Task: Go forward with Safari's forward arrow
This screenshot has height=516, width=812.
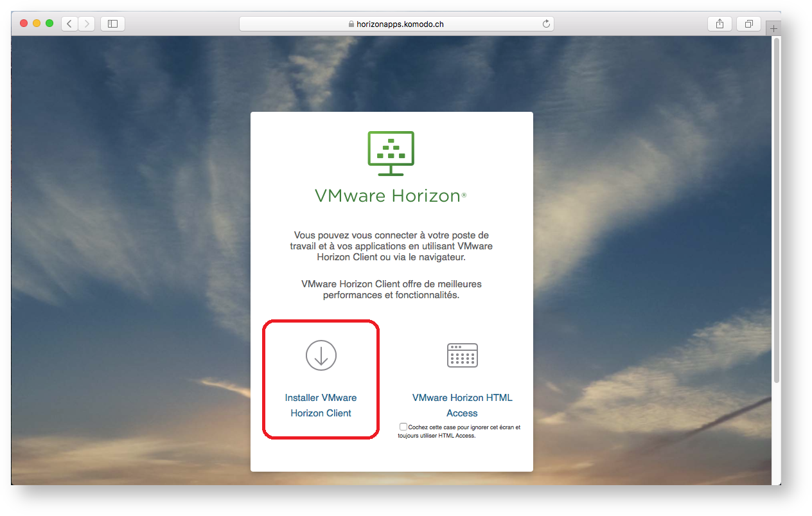Action: (x=86, y=24)
